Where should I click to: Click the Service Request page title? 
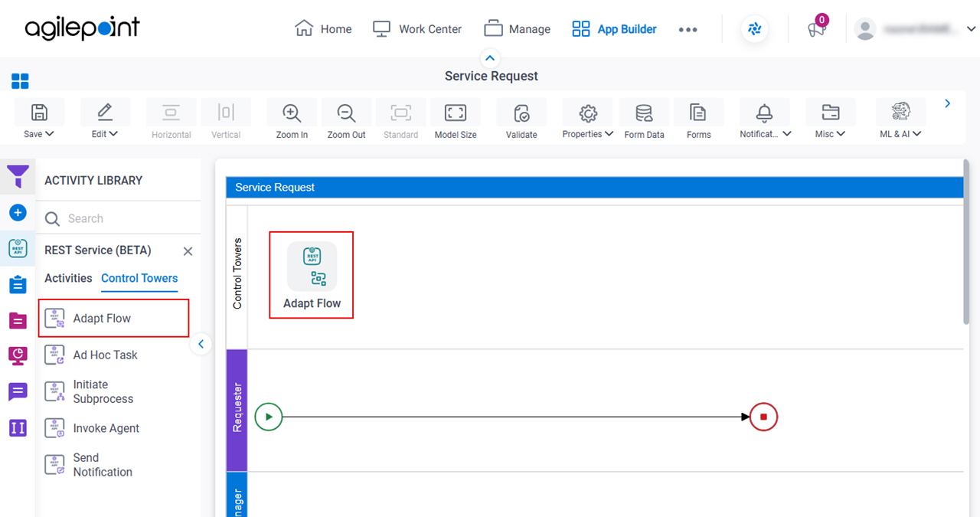tap(492, 76)
